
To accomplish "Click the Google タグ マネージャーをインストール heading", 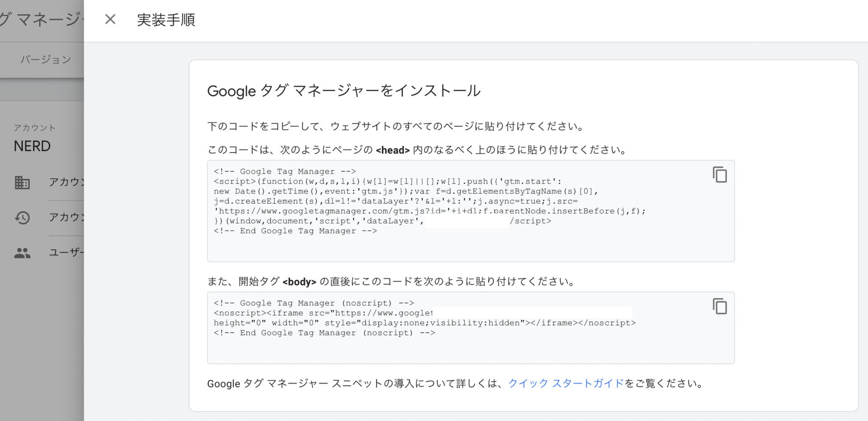I will (344, 90).
